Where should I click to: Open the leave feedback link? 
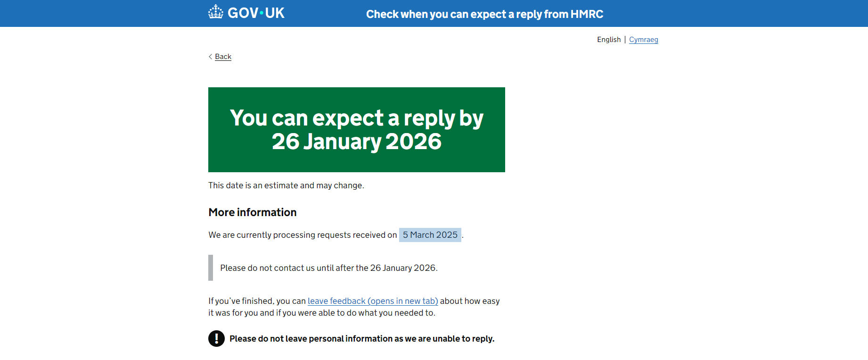[373, 301]
